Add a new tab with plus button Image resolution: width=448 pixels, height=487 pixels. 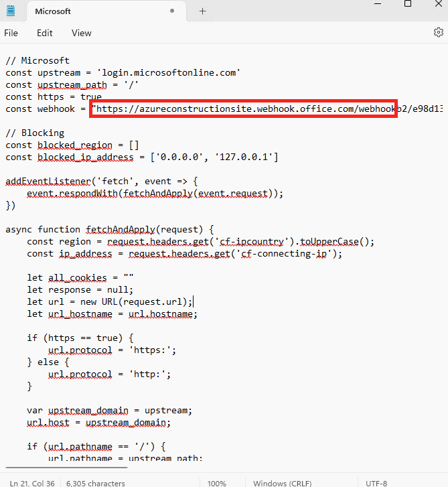pos(202,11)
